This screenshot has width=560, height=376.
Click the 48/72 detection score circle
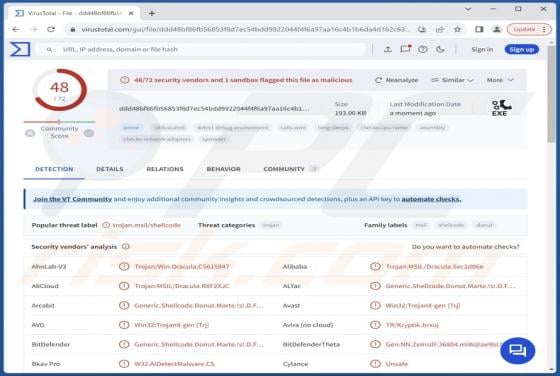pos(60,90)
